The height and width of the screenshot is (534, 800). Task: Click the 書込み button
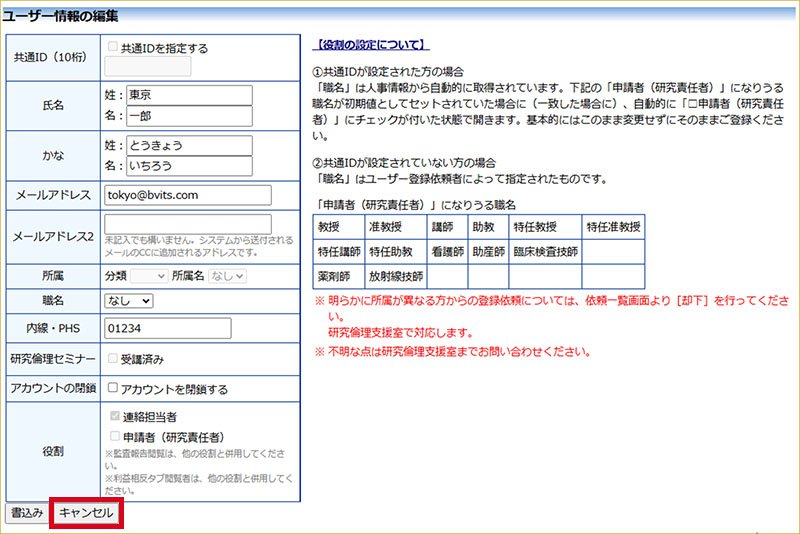click(27, 513)
